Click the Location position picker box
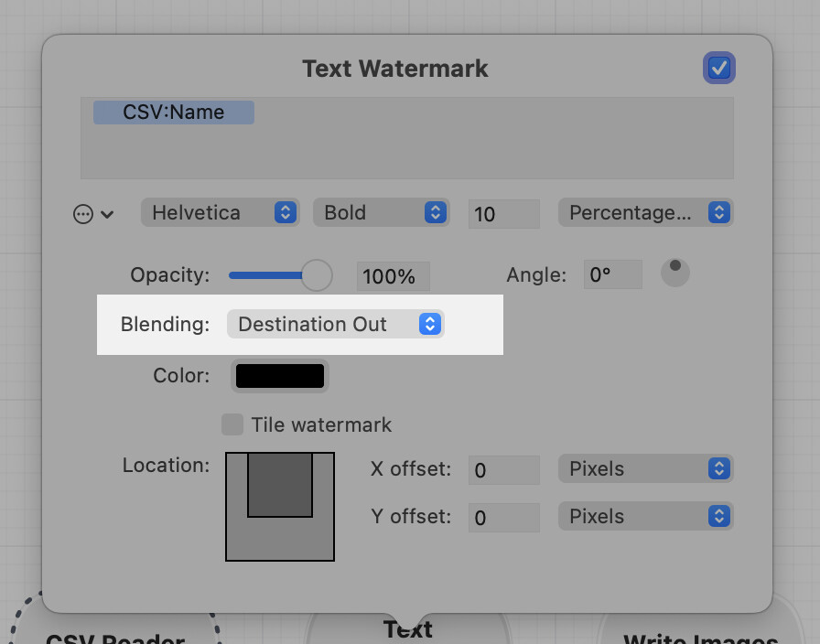The image size is (820, 644). [x=280, y=506]
